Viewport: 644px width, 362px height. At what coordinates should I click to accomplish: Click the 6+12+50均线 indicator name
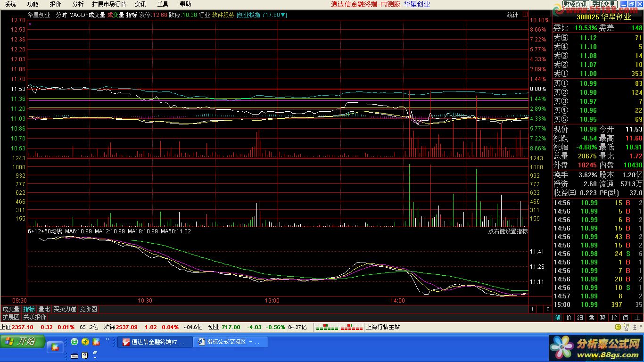click(45, 231)
